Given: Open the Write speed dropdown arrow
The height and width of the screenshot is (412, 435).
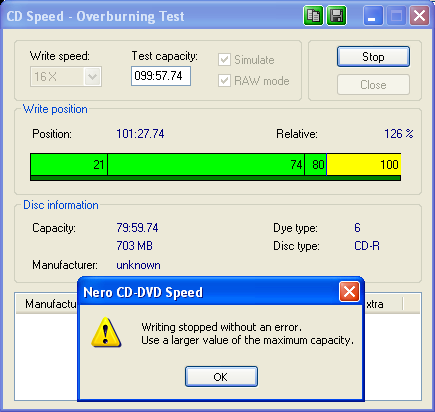Looking at the screenshot, I should click(x=92, y=77).
